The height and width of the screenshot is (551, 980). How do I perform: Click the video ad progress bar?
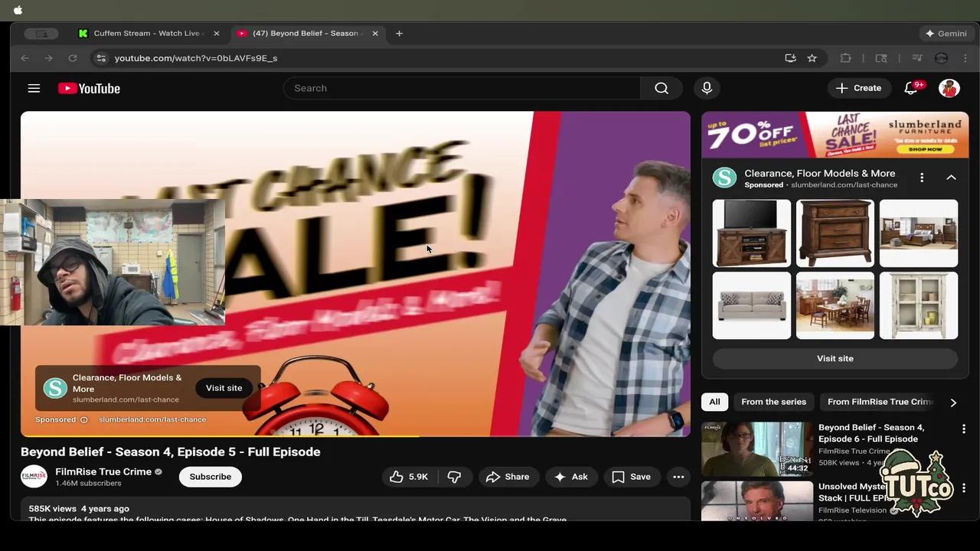tap(355, 436)
